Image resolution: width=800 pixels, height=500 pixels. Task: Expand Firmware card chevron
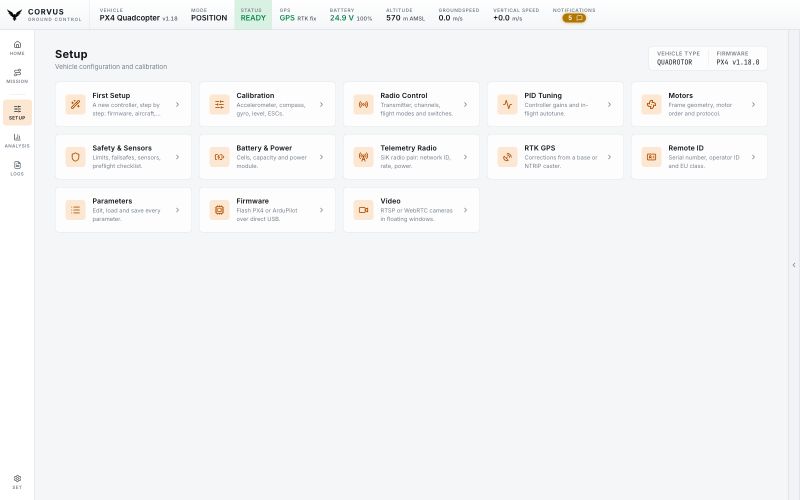pyautogui.click(x=321, y=210)
